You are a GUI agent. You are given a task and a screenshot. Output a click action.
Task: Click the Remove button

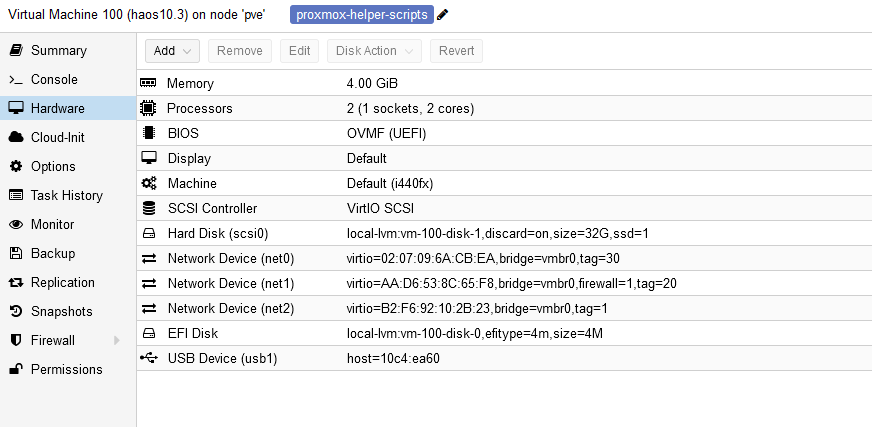click(x=240, y=51)
